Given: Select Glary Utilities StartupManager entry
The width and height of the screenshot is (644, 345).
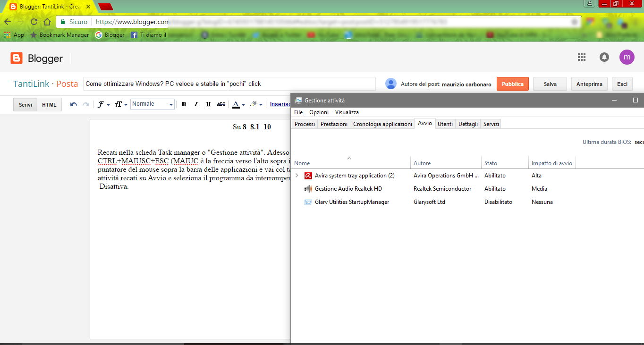Looking at the screenshot, I should coord(467,202).
